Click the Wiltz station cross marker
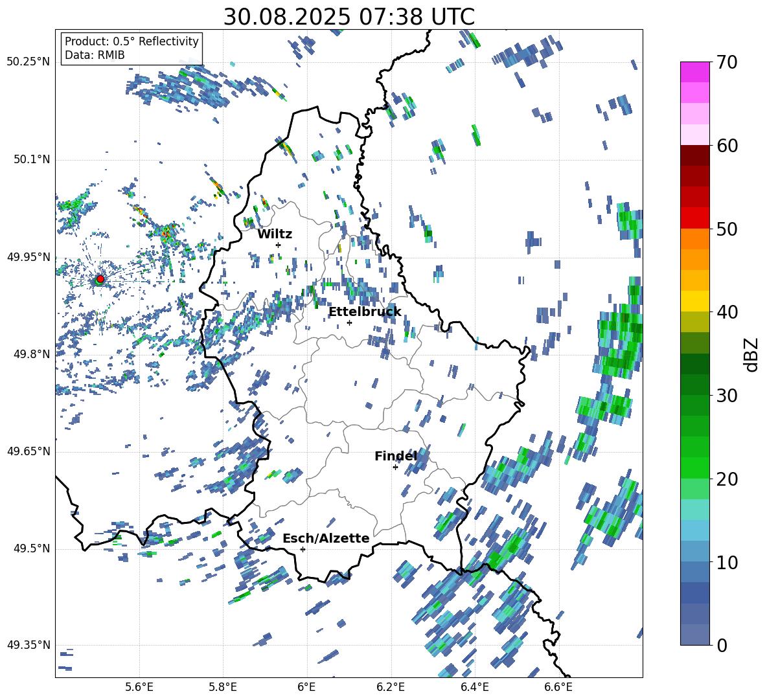 pos(279,245)
